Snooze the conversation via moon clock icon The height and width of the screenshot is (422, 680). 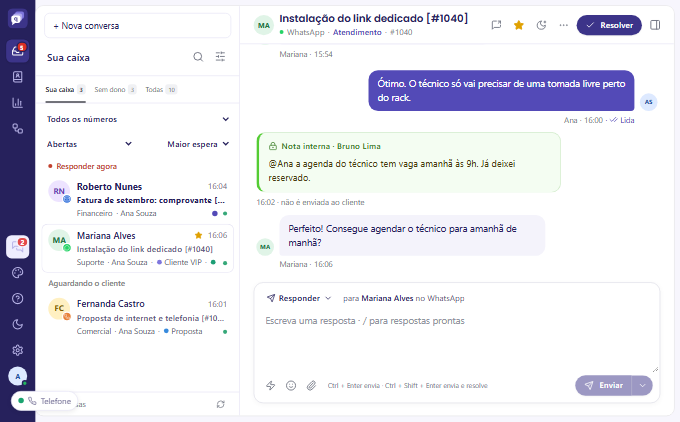(x=541, y=25)
